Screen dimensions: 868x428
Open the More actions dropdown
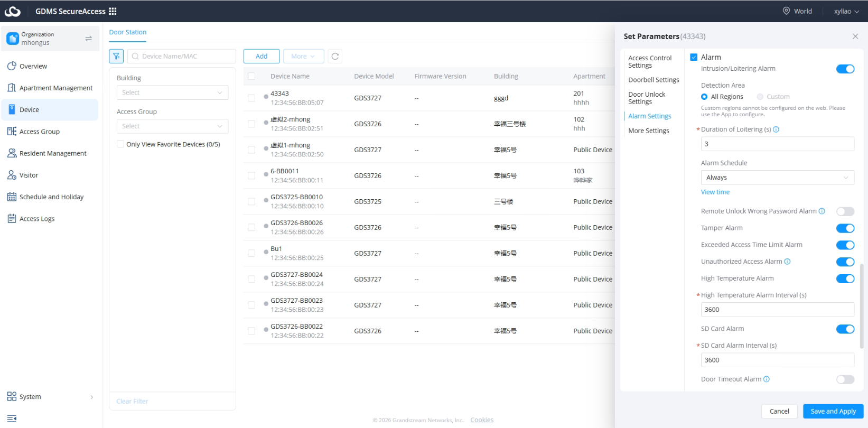click(303, 56)
